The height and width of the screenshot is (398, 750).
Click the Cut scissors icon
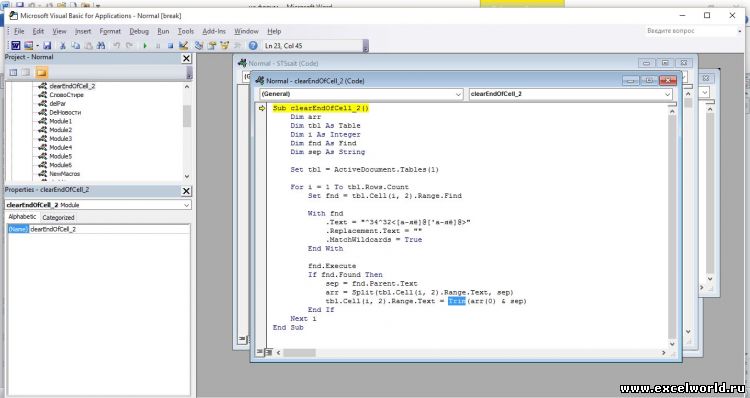click(62, 45)
